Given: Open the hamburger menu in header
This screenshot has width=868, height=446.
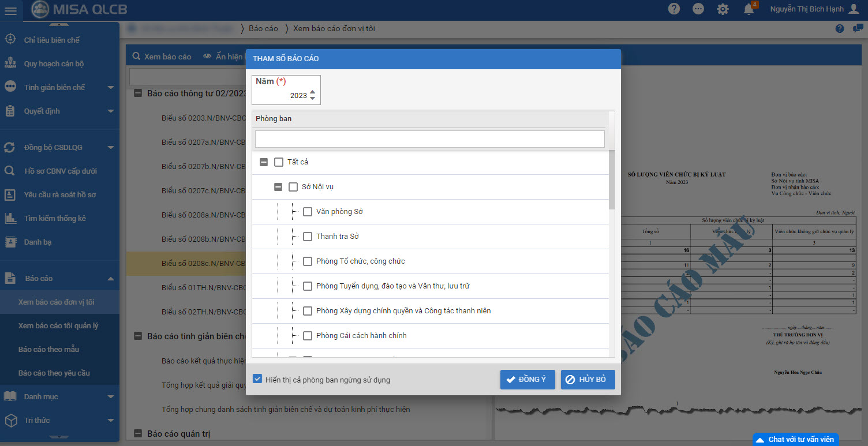Looking at the screenshot, I should tap(10, 10).
